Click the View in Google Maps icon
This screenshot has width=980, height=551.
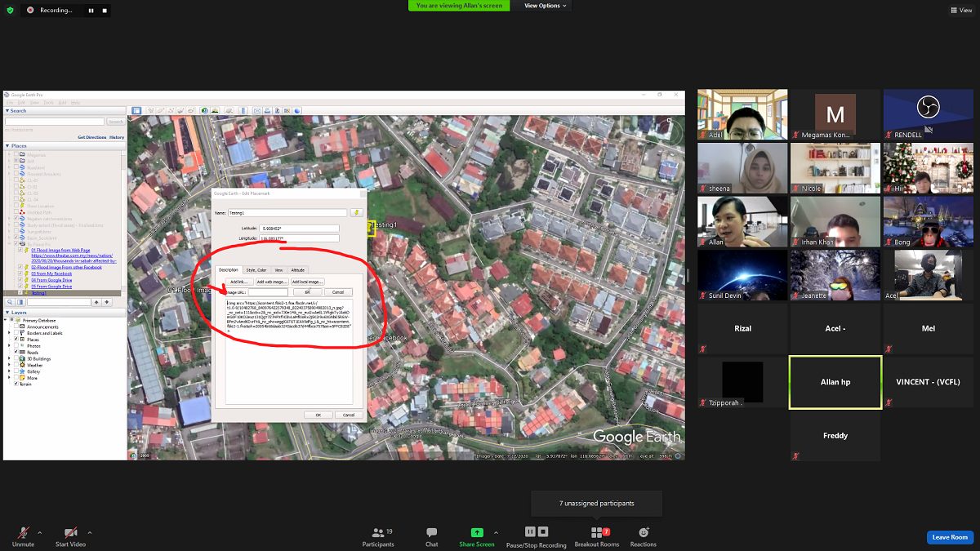(x=287, y=110)
